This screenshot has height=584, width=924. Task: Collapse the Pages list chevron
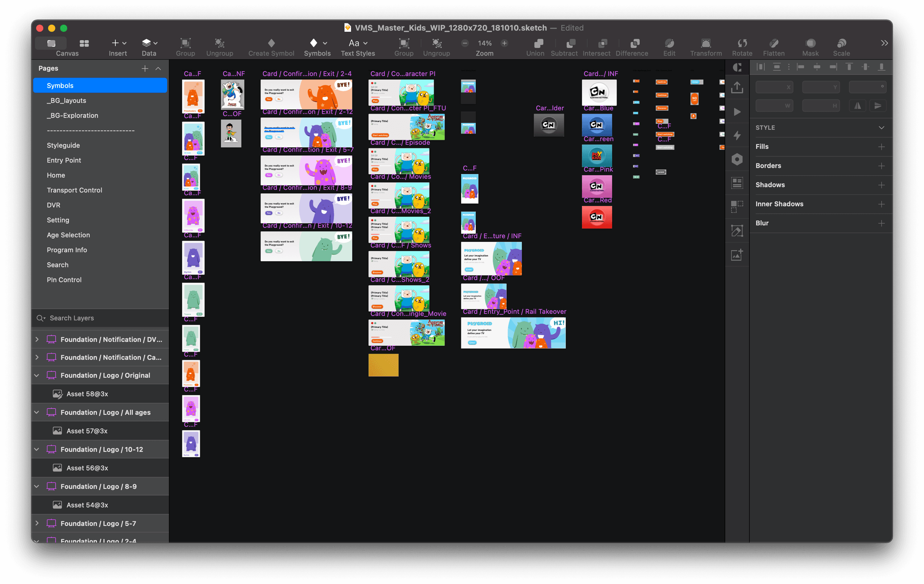pos(158,68)
